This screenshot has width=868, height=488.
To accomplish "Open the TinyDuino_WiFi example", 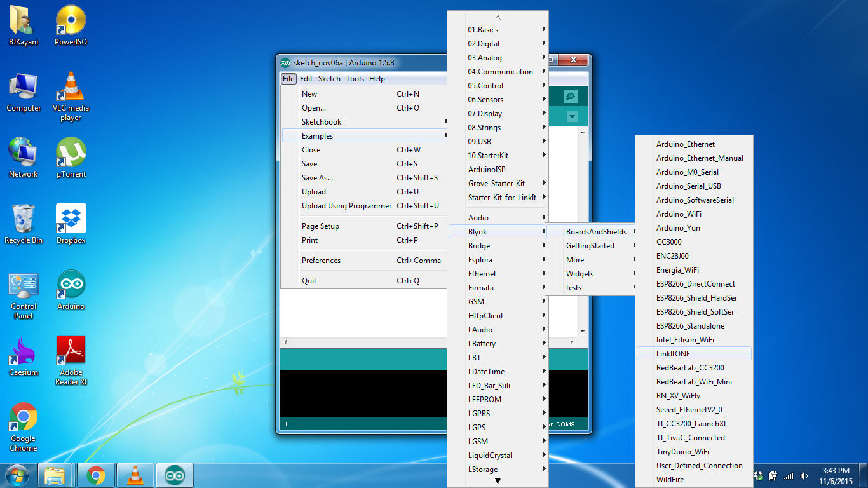I will pos(694,452).
